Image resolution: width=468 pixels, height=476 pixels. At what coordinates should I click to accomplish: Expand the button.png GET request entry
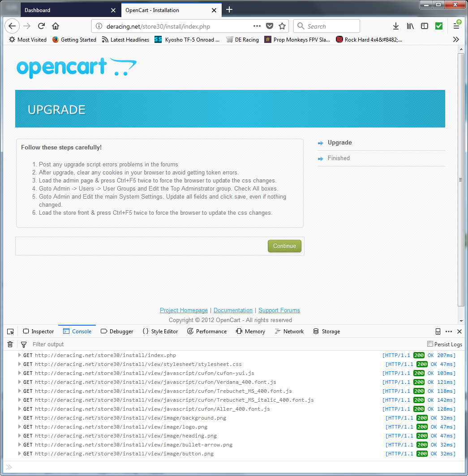click(19, 454)
